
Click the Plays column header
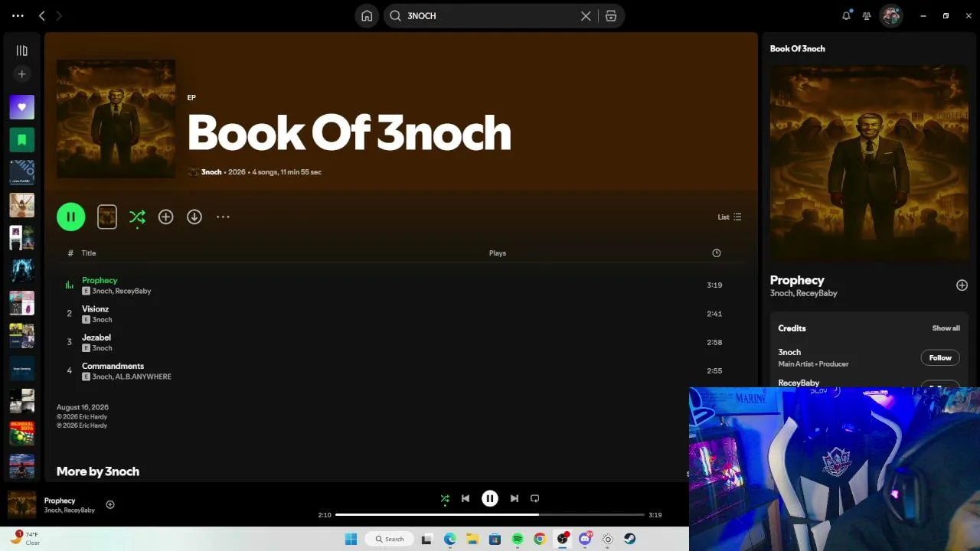498,253
